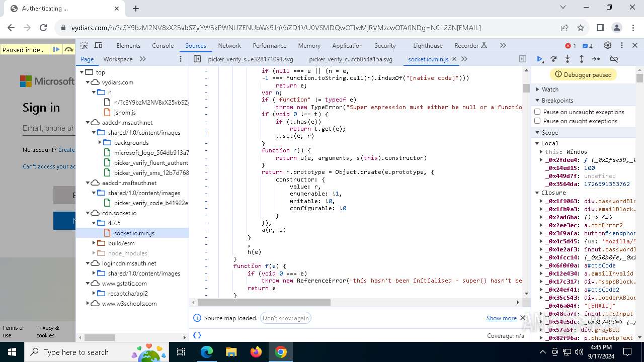Dismiss the Source map loaded infobar

(x=523, y=318)
